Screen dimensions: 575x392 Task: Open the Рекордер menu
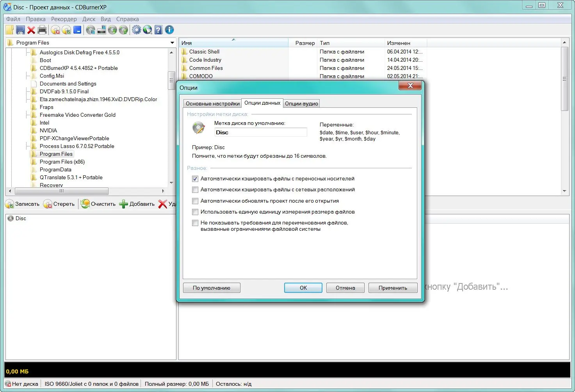click(x=64, y=19)
